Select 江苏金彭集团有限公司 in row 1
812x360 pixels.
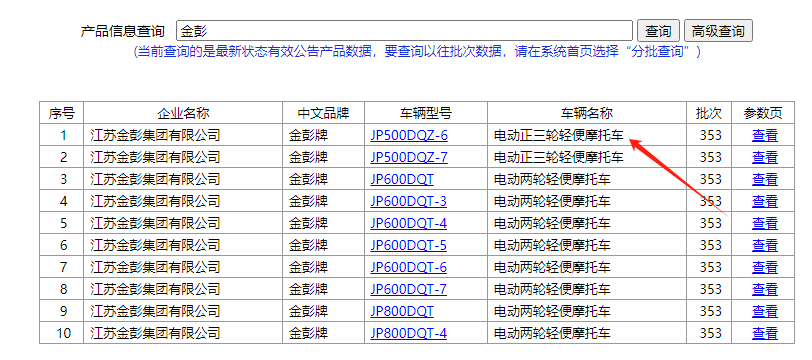(155, 136)
